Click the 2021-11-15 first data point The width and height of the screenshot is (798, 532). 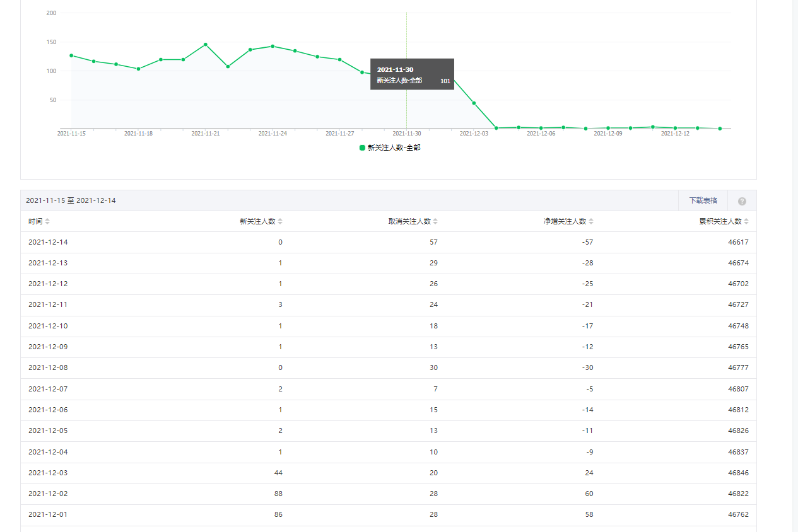tap(71, 55)
